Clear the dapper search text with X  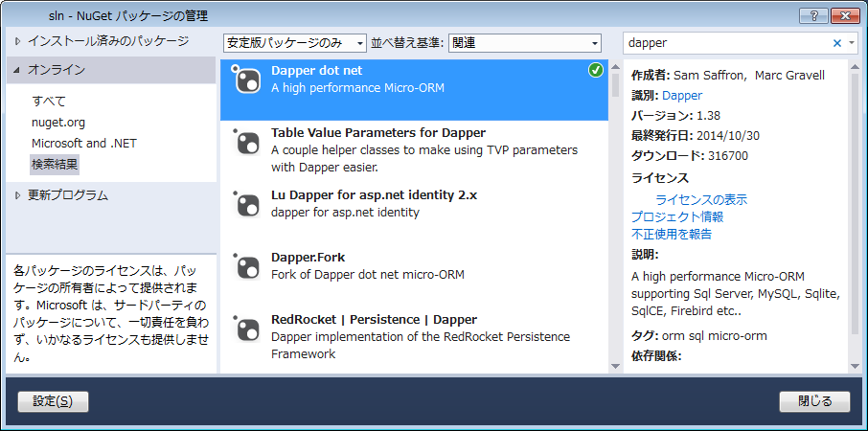click(x=836, y=43)
